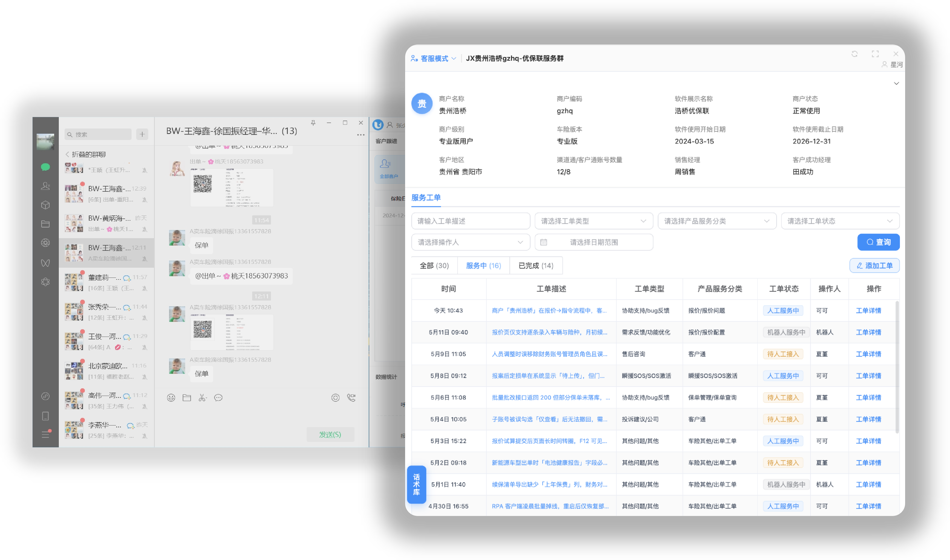Open the three-dot chat info menu

click(361, 135)
